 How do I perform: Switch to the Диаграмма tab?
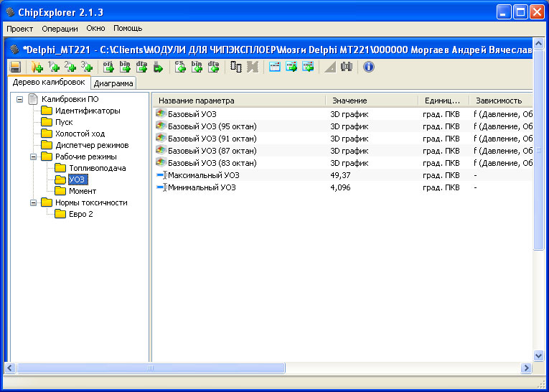pyautogui.click(x=113, y=83)
